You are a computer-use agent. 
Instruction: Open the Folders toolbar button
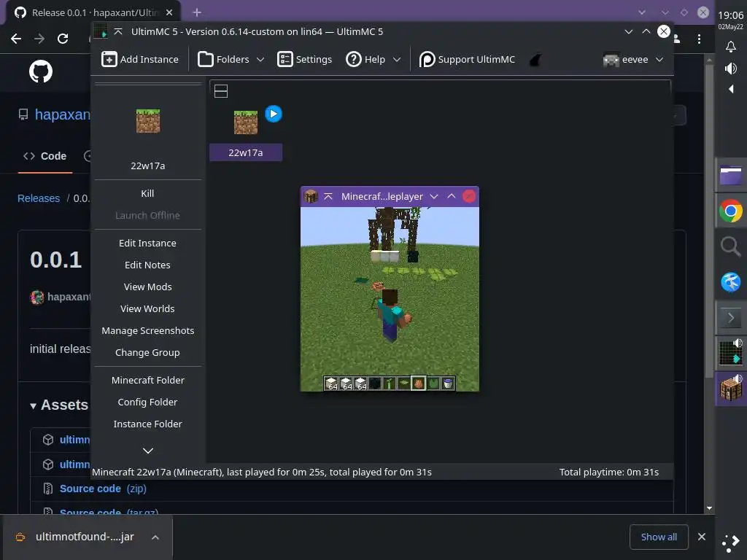click(223, 60)
